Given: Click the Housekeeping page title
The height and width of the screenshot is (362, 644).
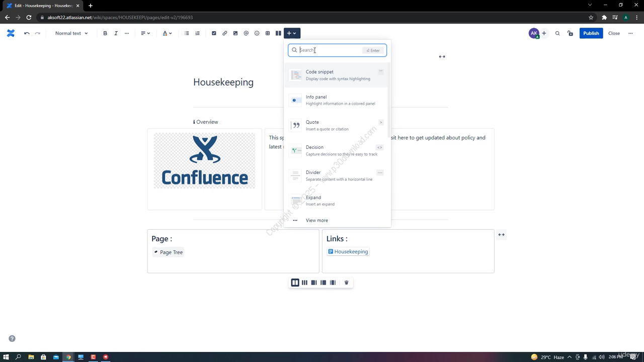Looking at the screenshot, I should [223, 82].
